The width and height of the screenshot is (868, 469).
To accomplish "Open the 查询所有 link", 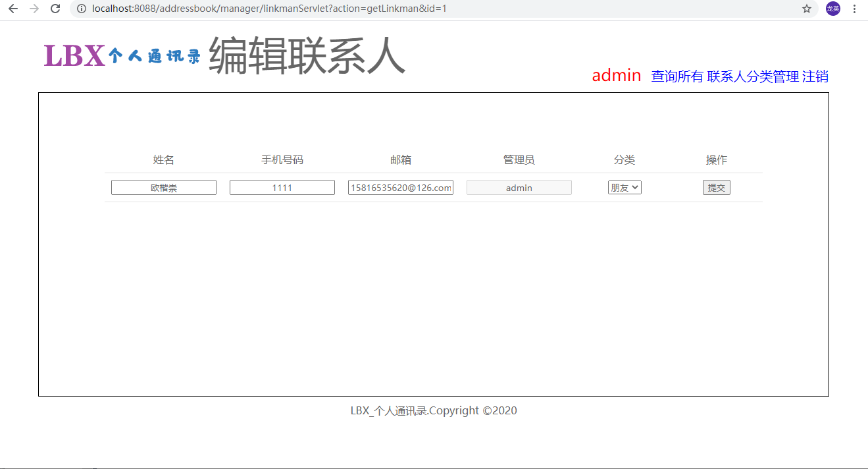I will coord(677,76).
